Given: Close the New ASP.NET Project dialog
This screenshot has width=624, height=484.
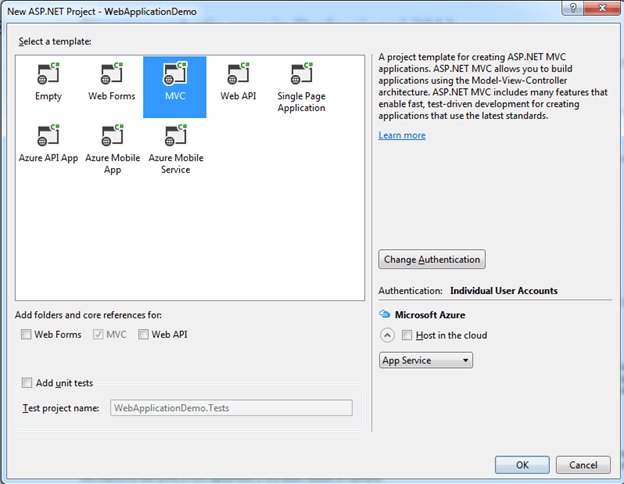Looking at the screenshot, I should (x=603, y=8).
